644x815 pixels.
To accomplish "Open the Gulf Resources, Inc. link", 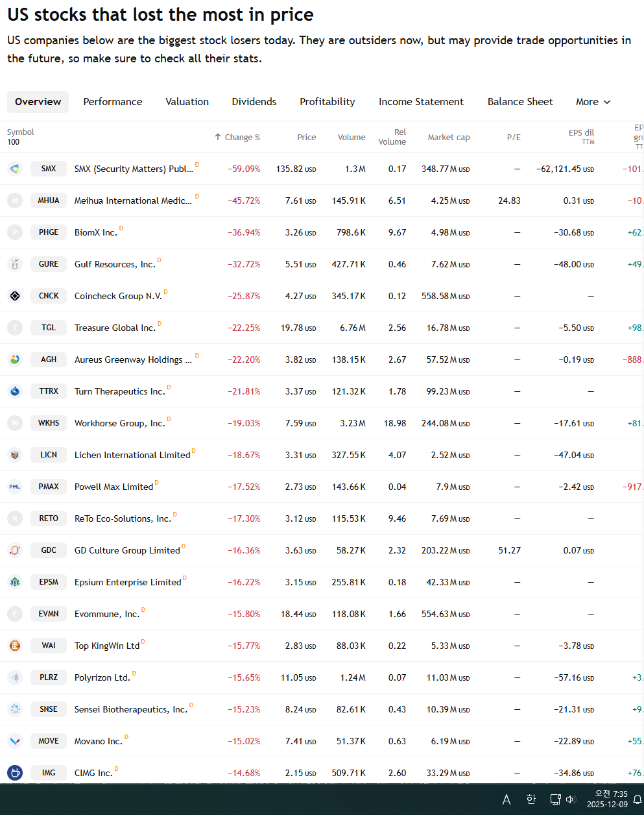I will click(x=115, y=264).
